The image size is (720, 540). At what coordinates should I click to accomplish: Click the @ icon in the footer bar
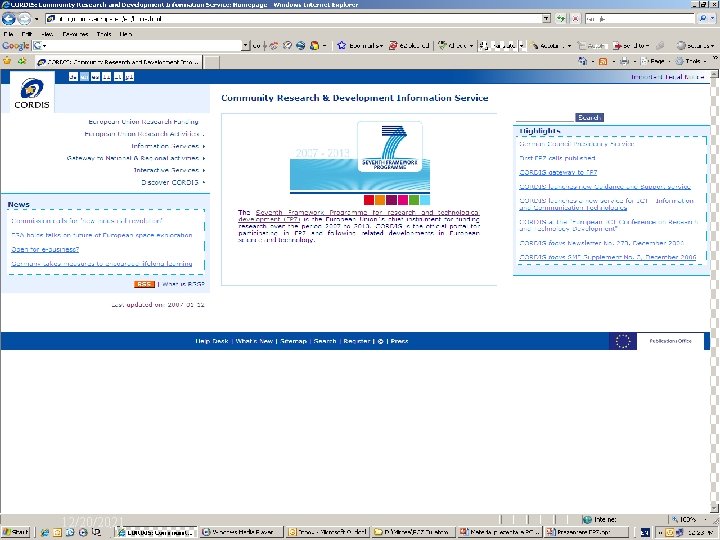pyautogui.click(x=380, y=341)
